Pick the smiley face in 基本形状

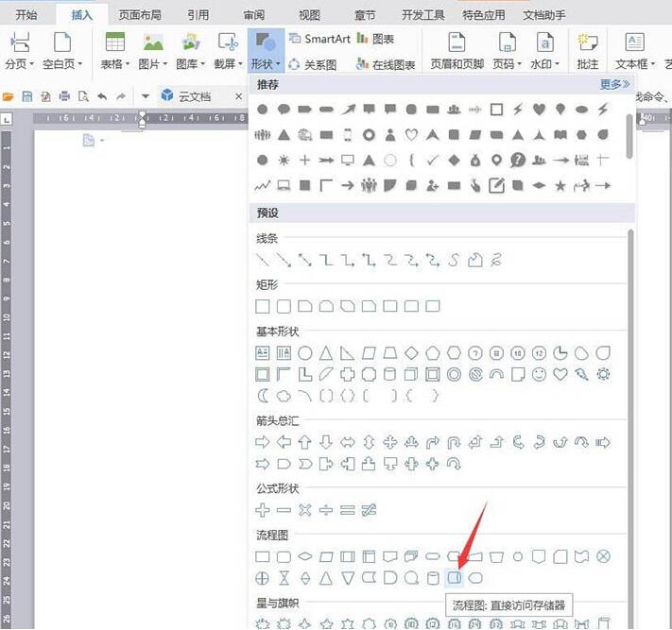pyautogui.click(x=539, y=374)
